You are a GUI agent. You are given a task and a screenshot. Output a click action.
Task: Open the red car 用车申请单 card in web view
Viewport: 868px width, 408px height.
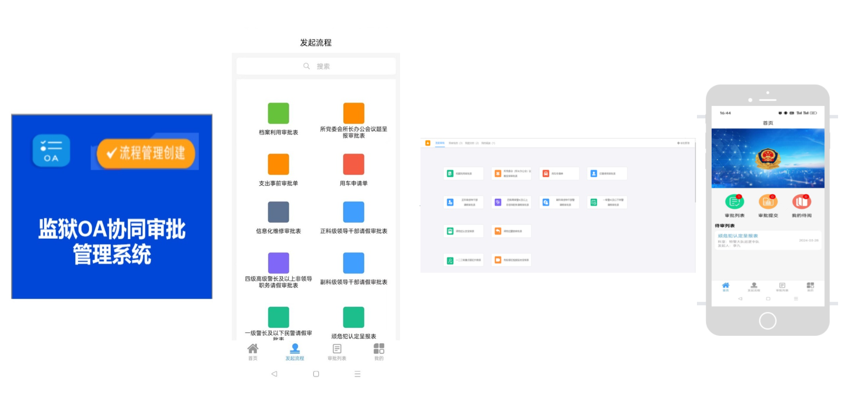(x=559, y=174)
